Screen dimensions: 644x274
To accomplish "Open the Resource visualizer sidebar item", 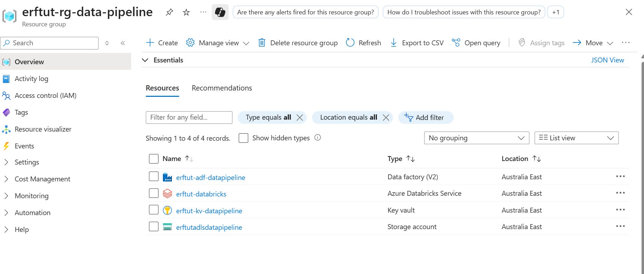I will pyautogui.click(x=43, y=129).
